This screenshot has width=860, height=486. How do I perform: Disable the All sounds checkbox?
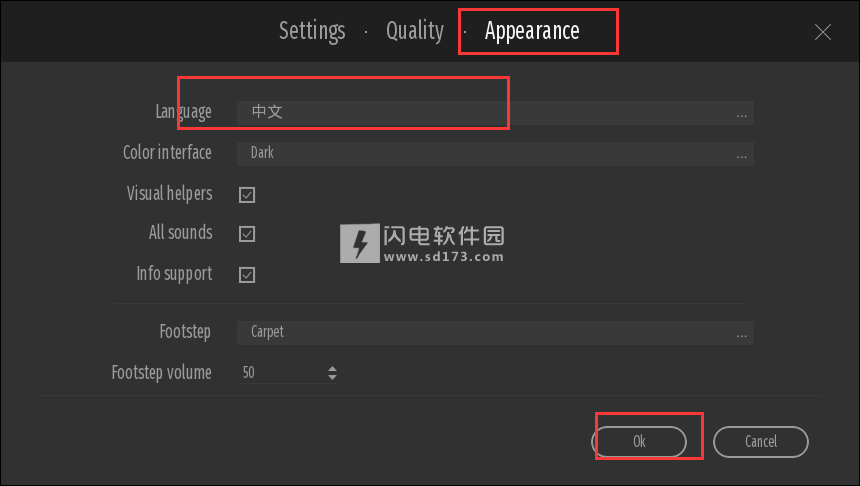247,234
